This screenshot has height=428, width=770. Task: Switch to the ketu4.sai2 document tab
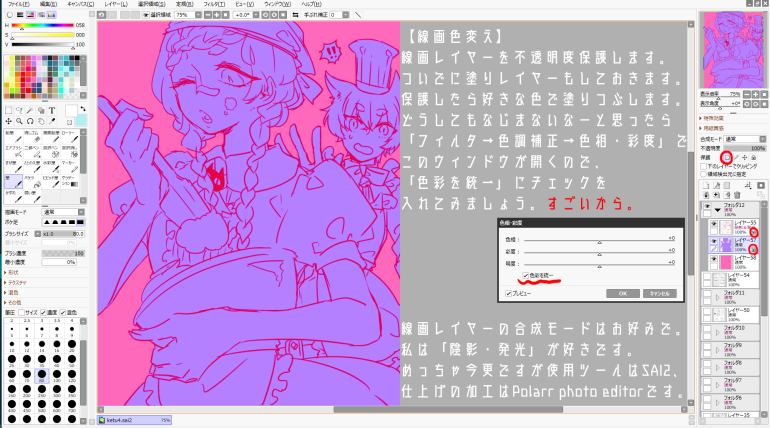[x=134, y=420]
